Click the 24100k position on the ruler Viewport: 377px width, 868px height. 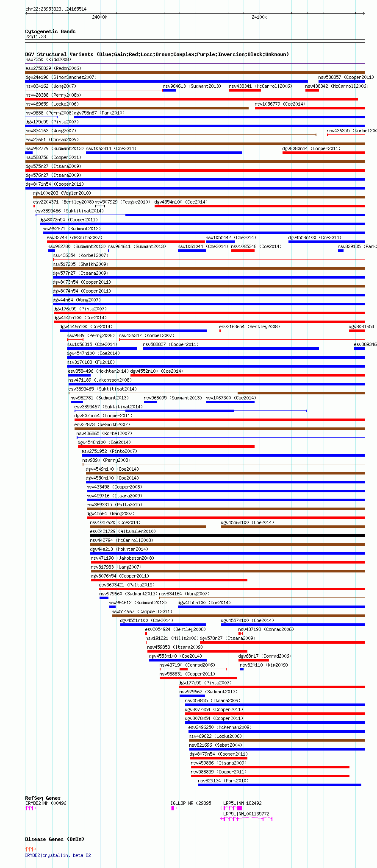click(259, 17)
